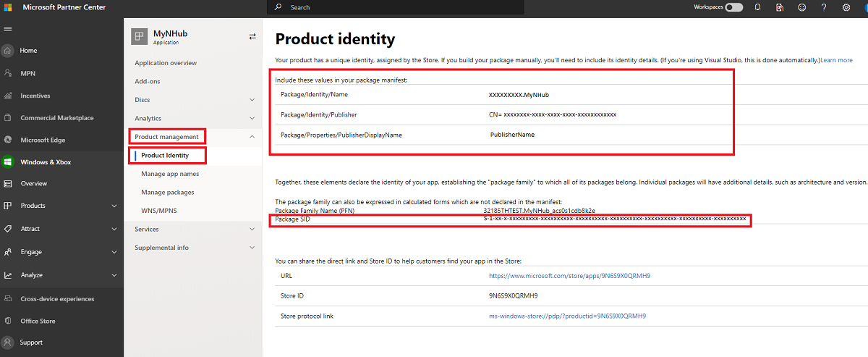Select Manage app names
The height and width of the screenshot is (357, 868).
(170, 174)
